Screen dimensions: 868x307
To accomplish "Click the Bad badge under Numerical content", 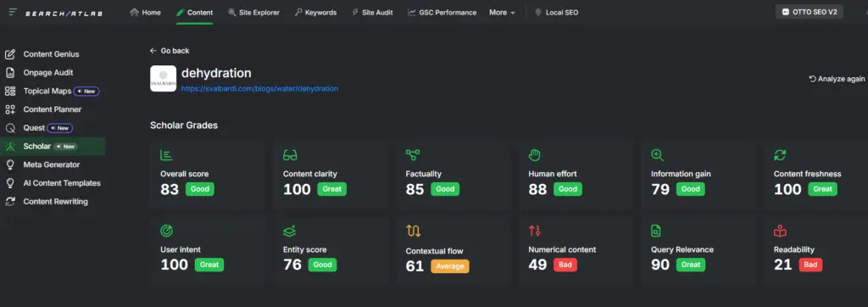I will pos(565,265).
